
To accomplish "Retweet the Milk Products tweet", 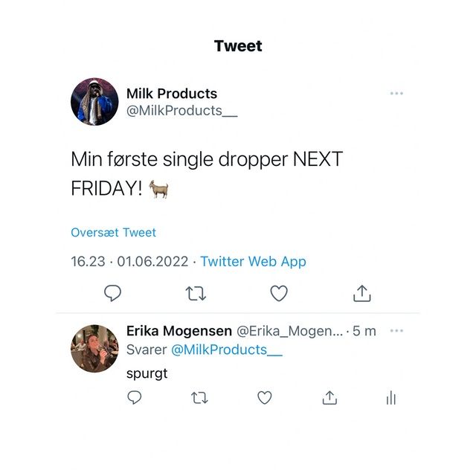I will coord(196,294).
